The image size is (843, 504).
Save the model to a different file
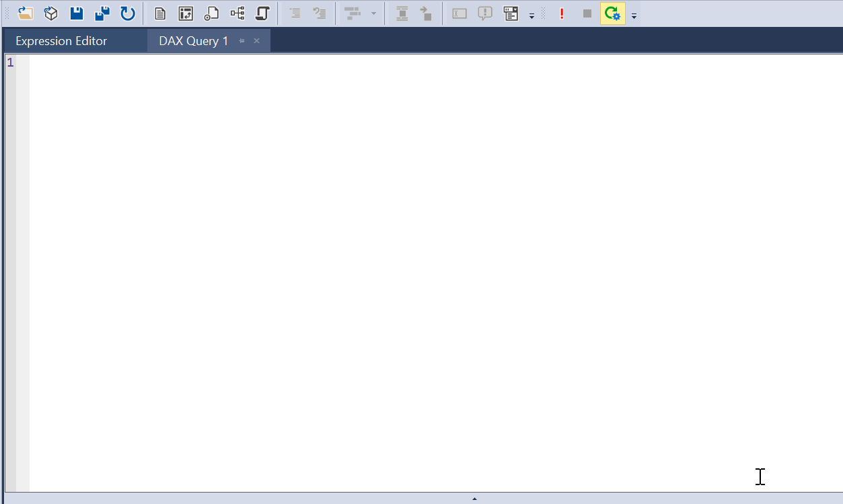[x=102, y=13]
